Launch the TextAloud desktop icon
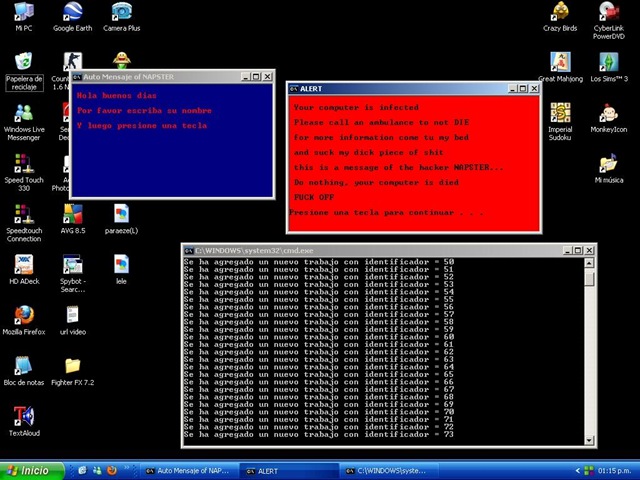640x480 pixels. (x=24, y=421)
